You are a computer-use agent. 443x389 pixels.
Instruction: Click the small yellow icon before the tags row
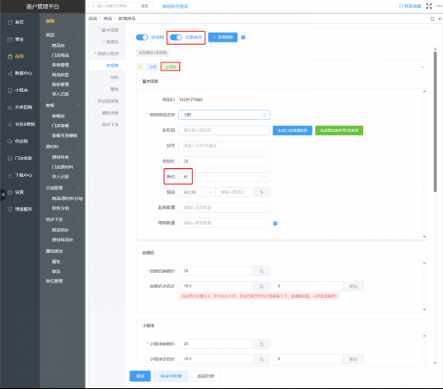[x=140, y=67]
